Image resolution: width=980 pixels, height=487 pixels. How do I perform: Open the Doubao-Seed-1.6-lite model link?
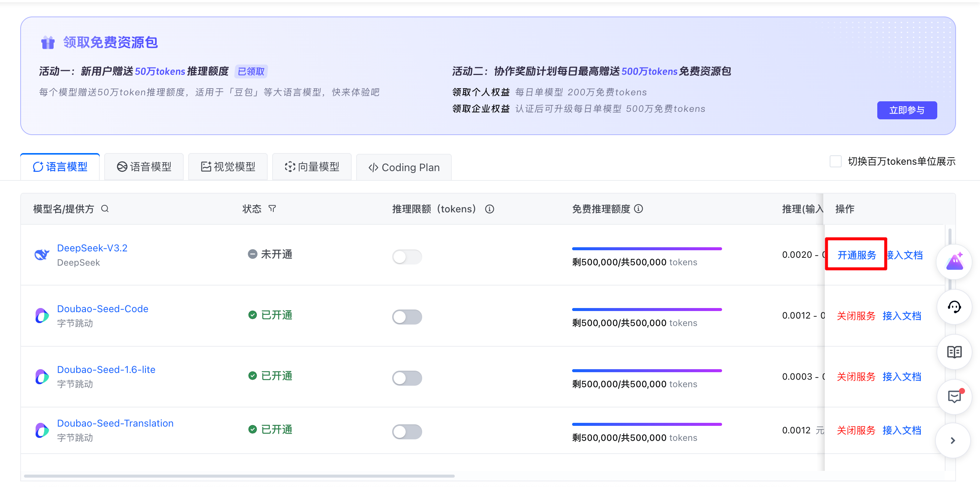tap(106, 370)
